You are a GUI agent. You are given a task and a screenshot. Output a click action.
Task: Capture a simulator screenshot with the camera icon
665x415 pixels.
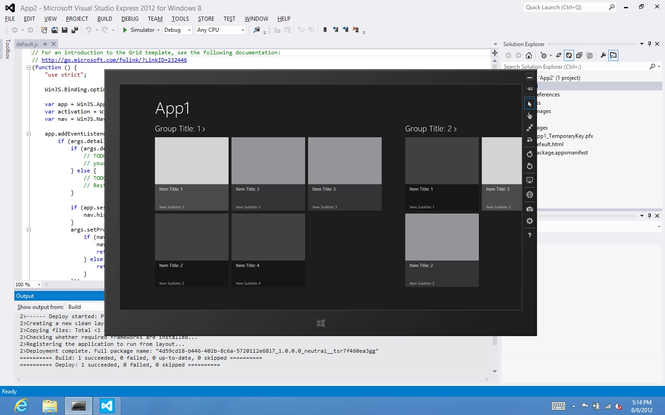tap(529, 209)
